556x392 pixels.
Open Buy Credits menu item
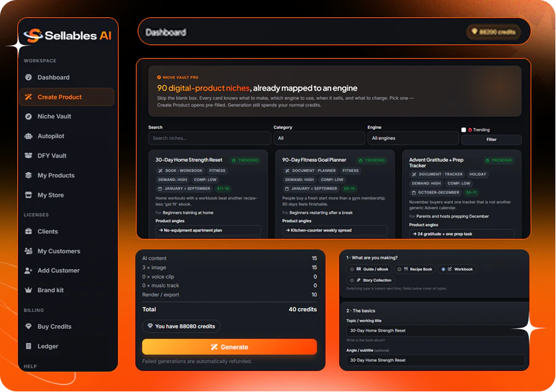coord(67,327)
